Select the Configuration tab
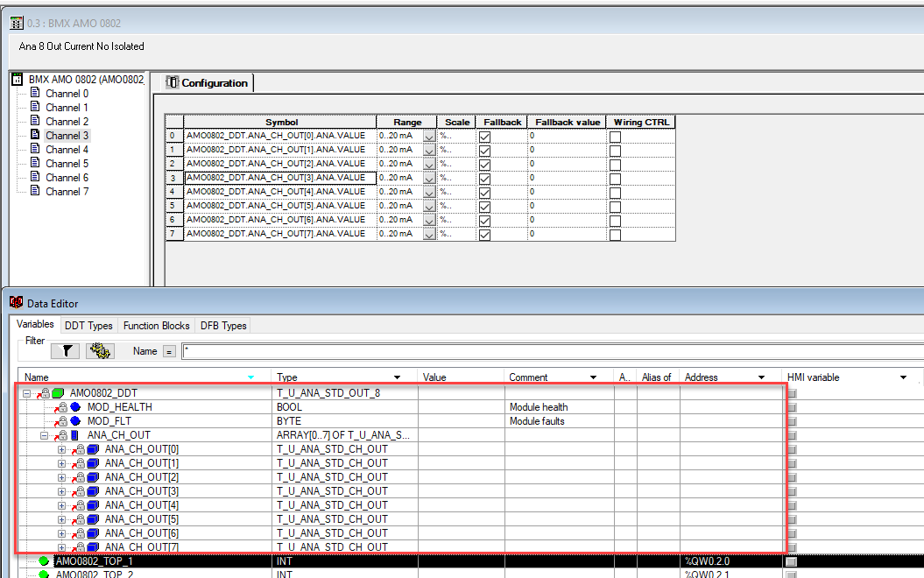The image size is (924, 578). (208, 83)
